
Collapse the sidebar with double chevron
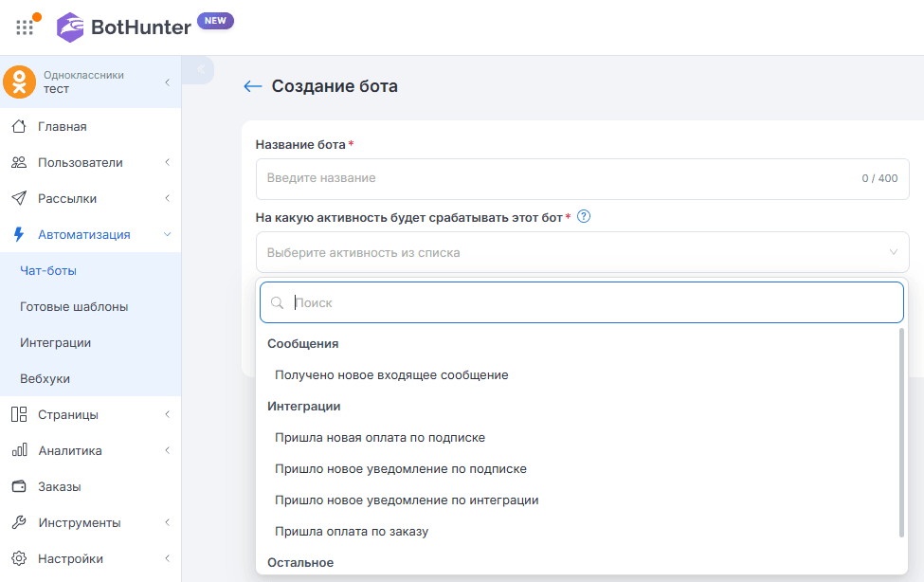pos(201,69)
